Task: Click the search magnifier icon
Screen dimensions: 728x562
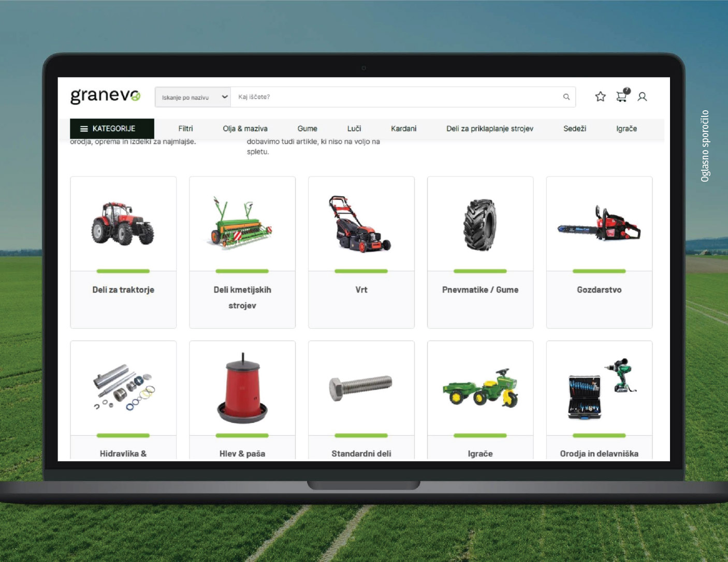Action: [566, 97]
